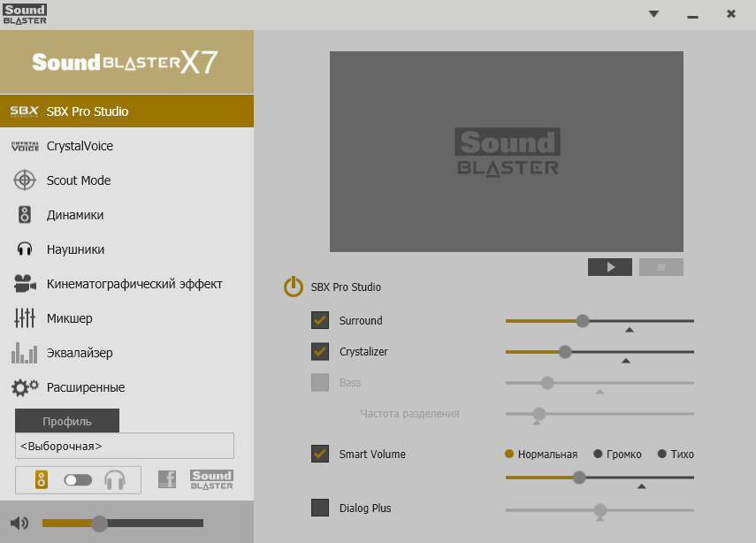Click the Динамики speaker icon

point(25,215)
